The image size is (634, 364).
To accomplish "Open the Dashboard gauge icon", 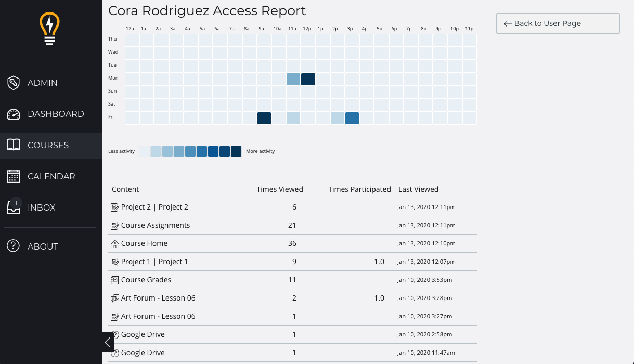I will tap(14, 114).
